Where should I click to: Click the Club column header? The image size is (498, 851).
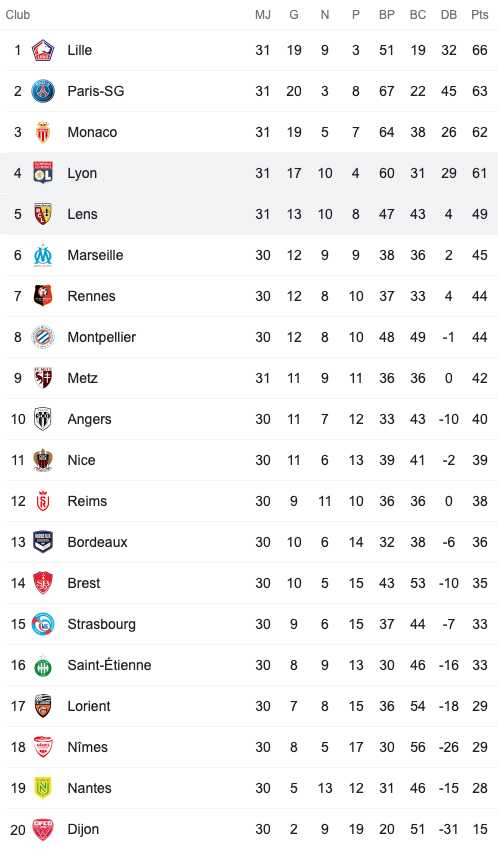point(18,15)
